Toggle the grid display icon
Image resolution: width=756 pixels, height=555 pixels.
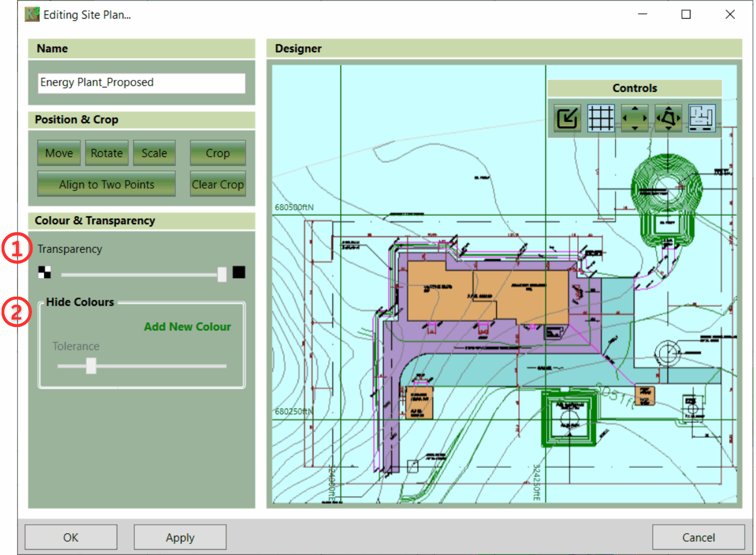[600, 118]
